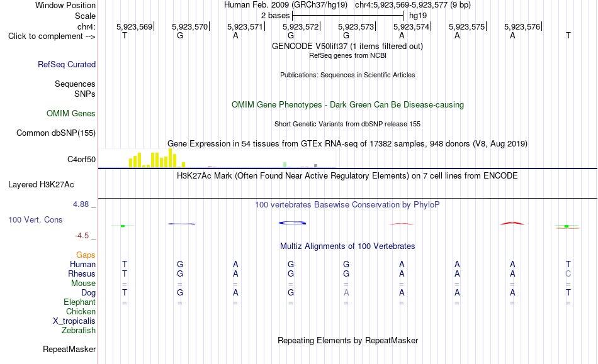
Task: Open the OMIM Genes track label
Action: tap(71, 113)
